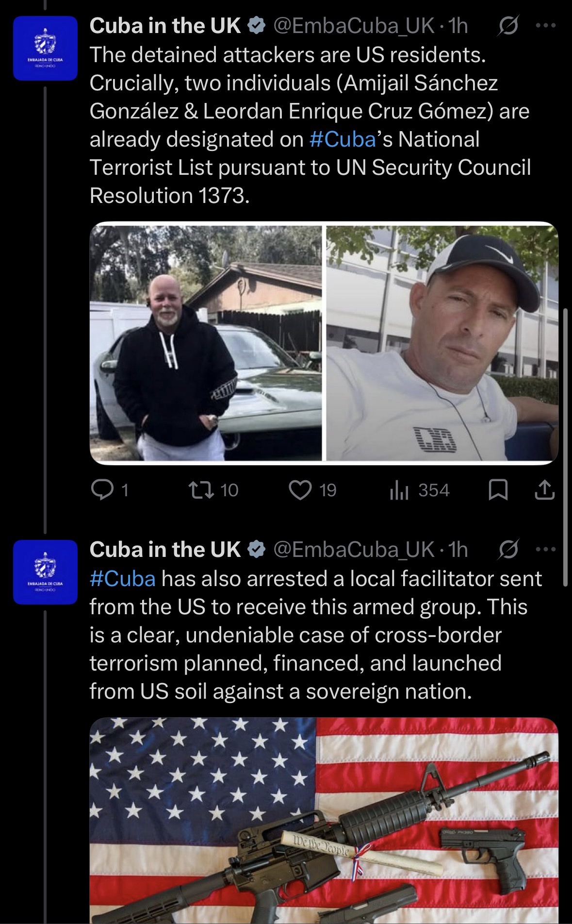572x924 pixels.
Task: View analytics showing 354 views
Action: pos(398,490)
